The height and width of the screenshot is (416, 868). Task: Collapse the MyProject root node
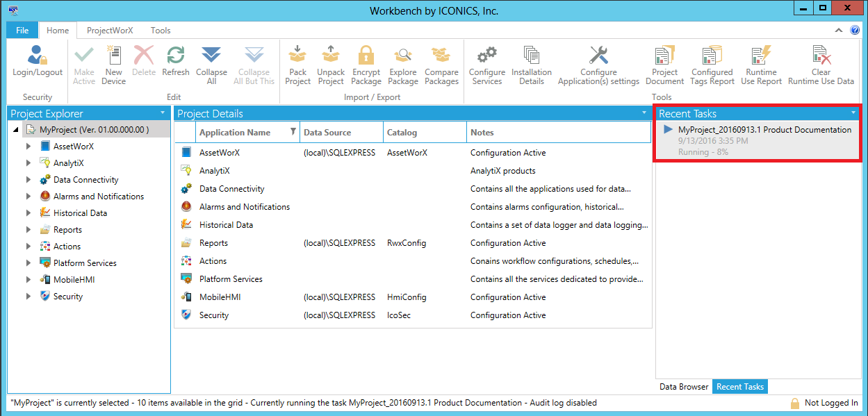pos(16,130)
